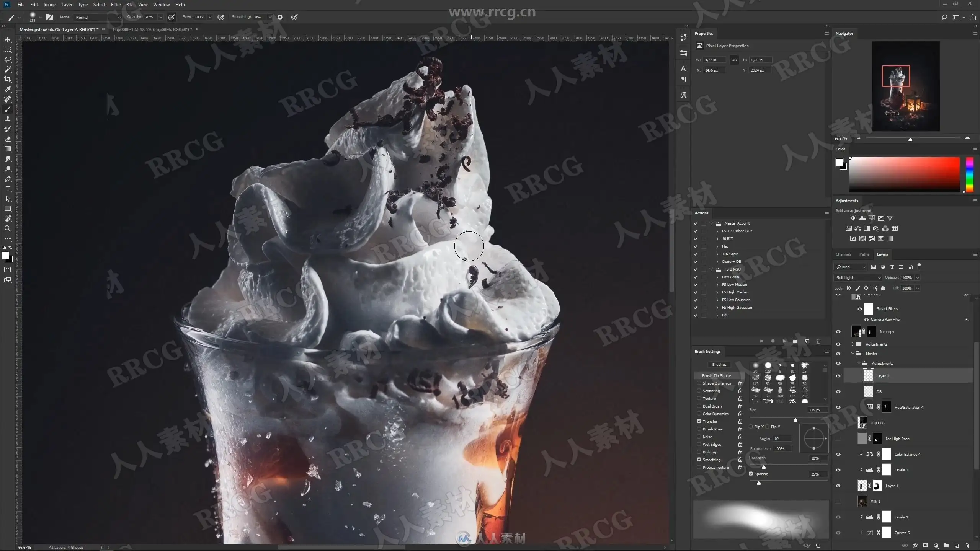980x551 pixels.
Task: Hide the Layer 2 layer
Action: click(x=838, y=376)
